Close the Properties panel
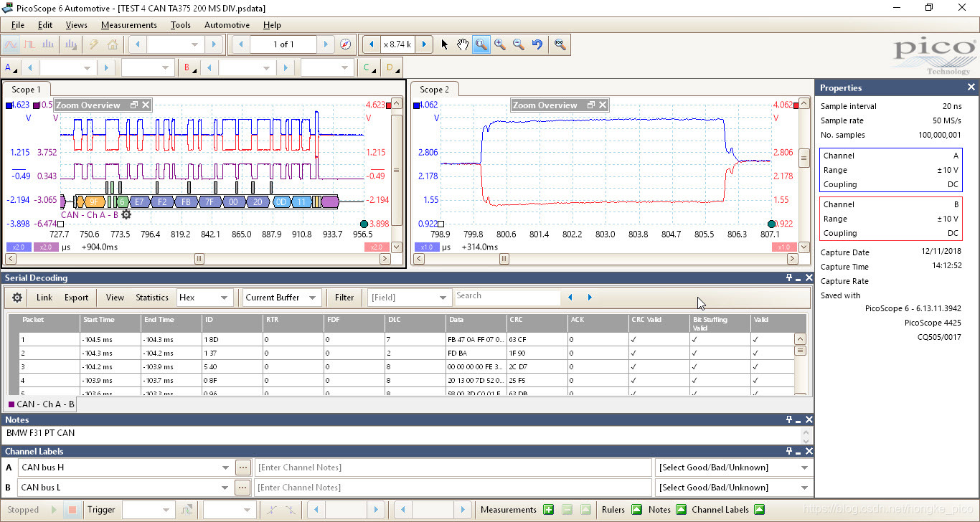Viewport: 980px width, 522px height. pos(971,87)
